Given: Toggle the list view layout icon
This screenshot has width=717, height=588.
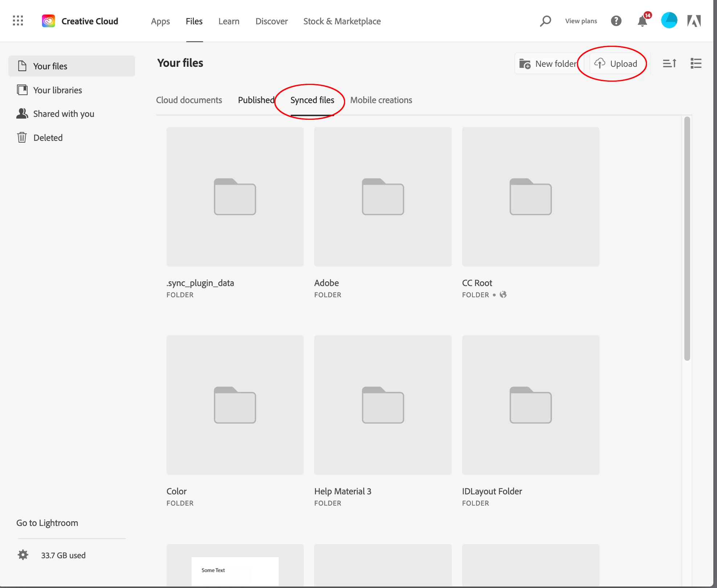Looking at the screenshot, I should tap(696, 64).
